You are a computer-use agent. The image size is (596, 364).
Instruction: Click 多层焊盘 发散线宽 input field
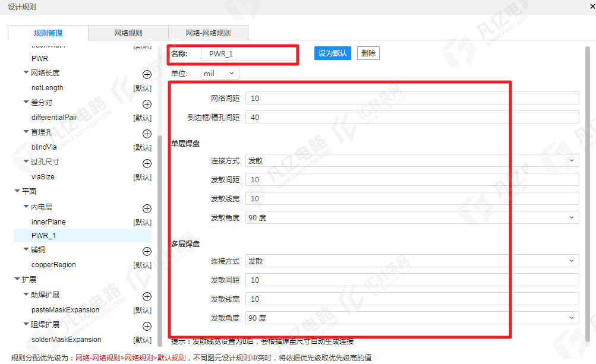[x=412, y=299]
